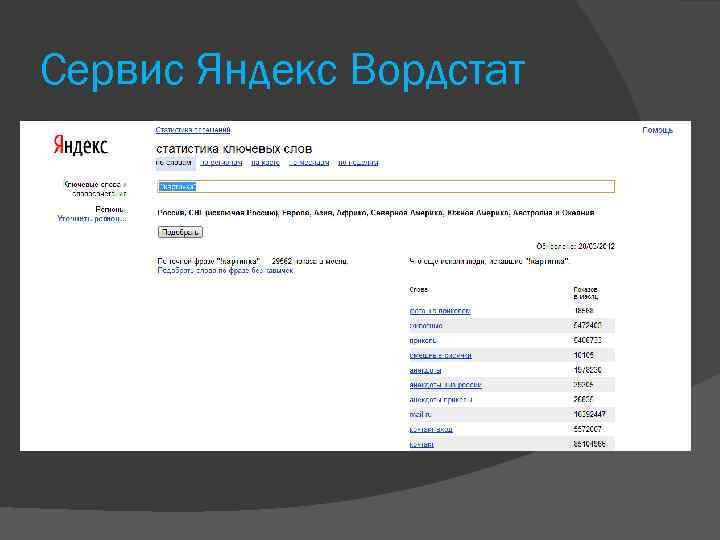Open the 'по месяцам' tab
The height and width of the screenshot is (540, 720).
click(x=309, y=163)
